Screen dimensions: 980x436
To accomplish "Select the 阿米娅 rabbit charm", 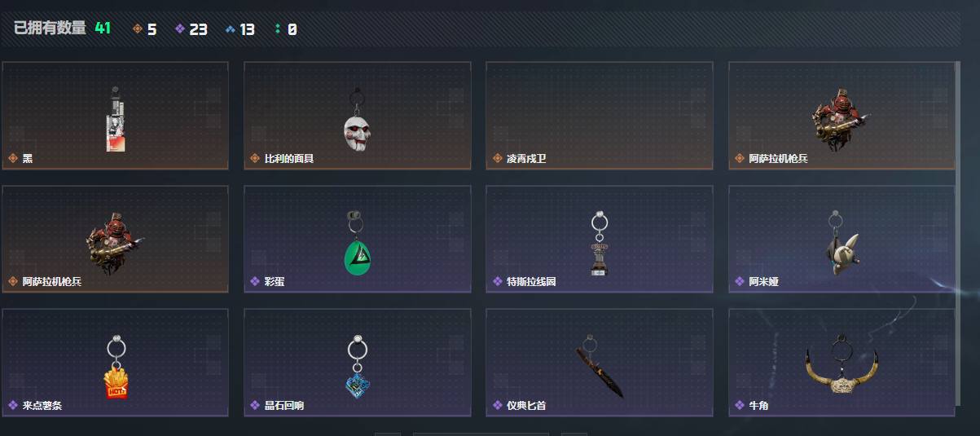I will tap(842, 239).
